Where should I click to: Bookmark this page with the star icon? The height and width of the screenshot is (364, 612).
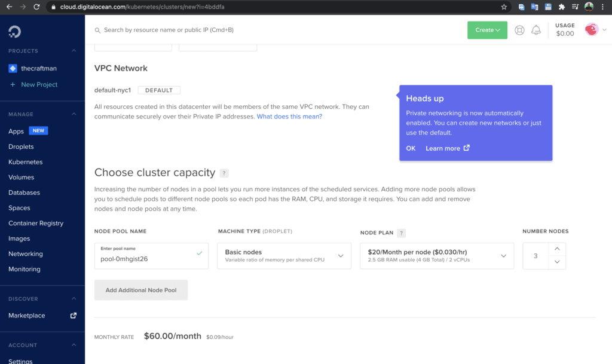coord(504,7)
